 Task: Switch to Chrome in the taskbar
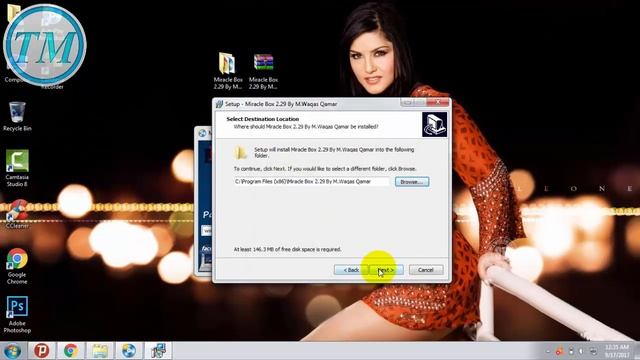coord(71,351)
